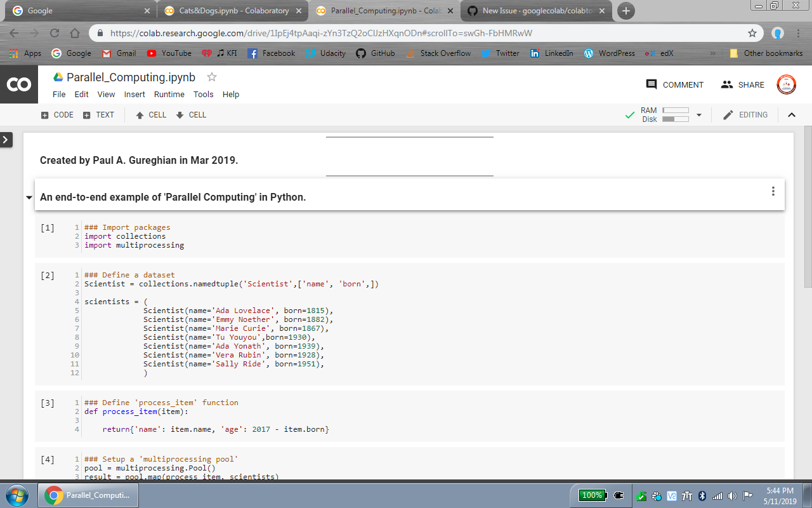812x508 pixels.
Task: Open the Google account avatar in Colab
Action: coord(787,84)
